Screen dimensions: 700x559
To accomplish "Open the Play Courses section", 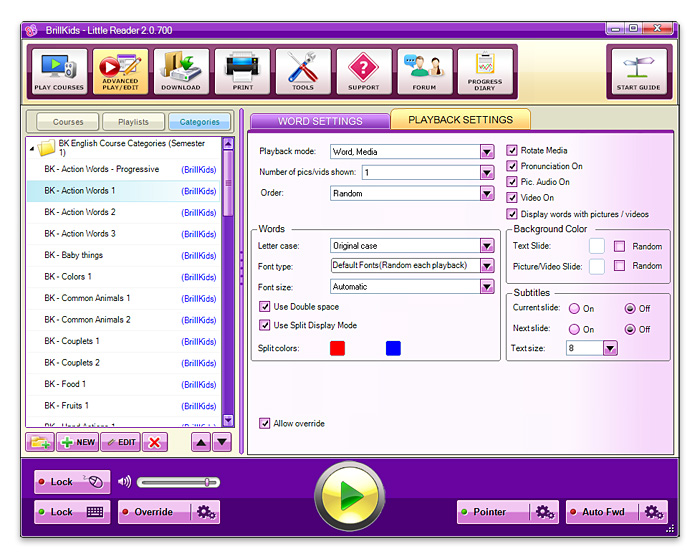I will pyautogui.click(x=60, y=73).
